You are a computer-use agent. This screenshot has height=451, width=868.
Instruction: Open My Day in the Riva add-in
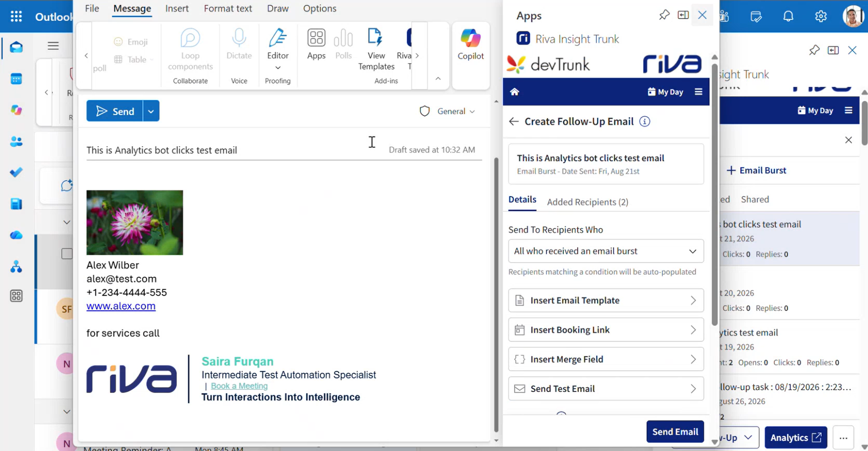(x=665, y=92)
